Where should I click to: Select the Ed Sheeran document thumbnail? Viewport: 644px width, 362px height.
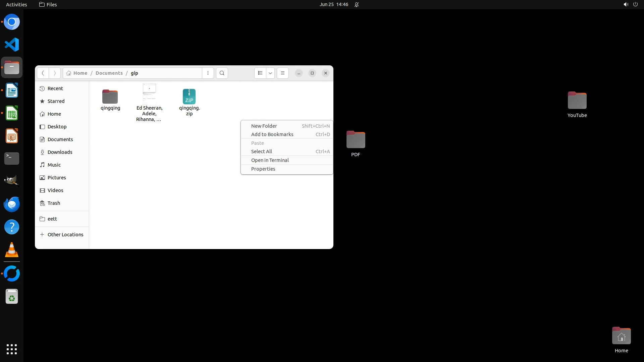[149, 93]
